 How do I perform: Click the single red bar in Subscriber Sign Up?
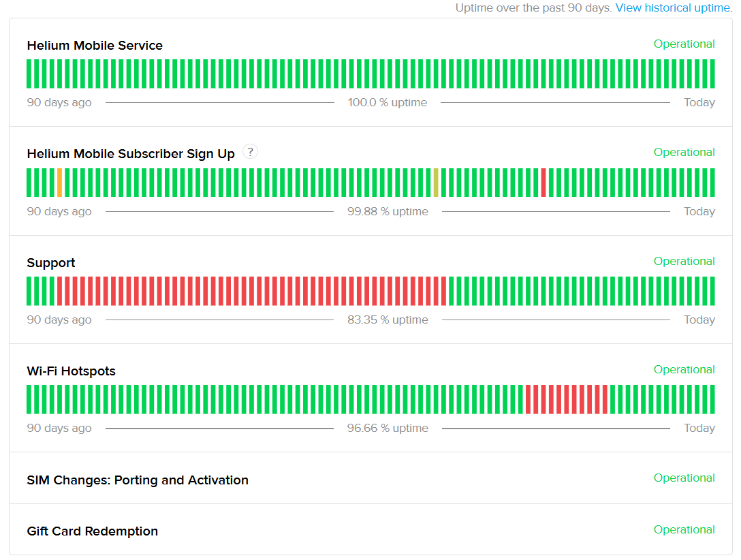[543, 183]
